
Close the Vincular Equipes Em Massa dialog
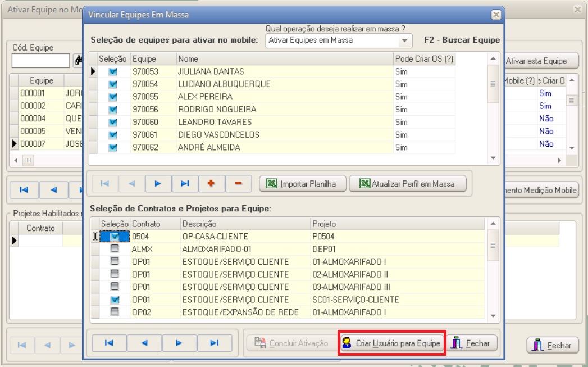click(495, 15)
